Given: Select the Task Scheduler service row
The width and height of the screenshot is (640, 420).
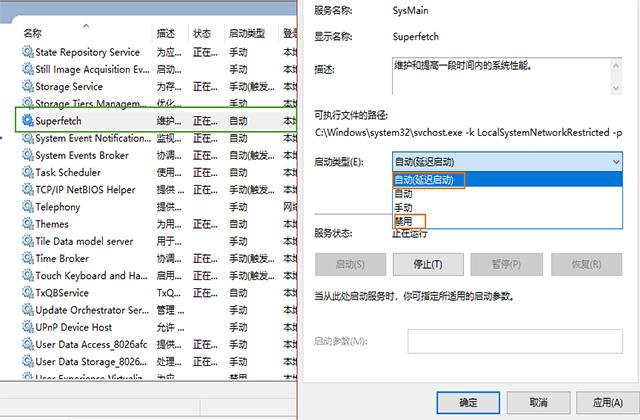Looking at the screenshot, I should 159,172.
